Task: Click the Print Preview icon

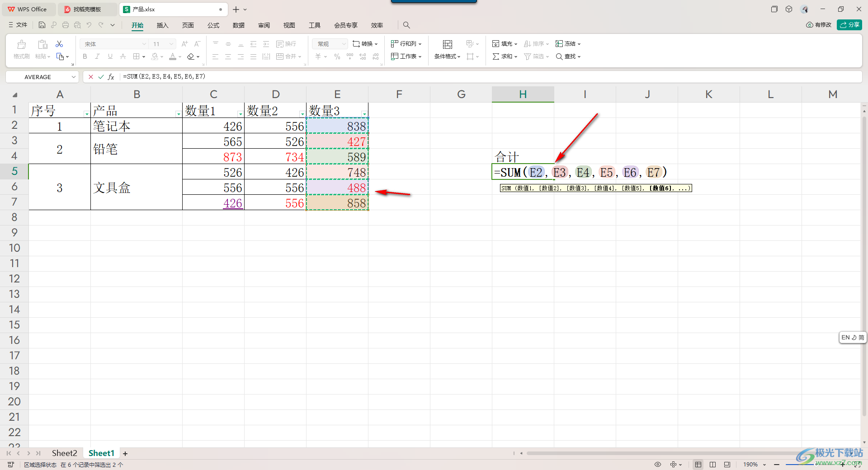Action: [77, 25]
